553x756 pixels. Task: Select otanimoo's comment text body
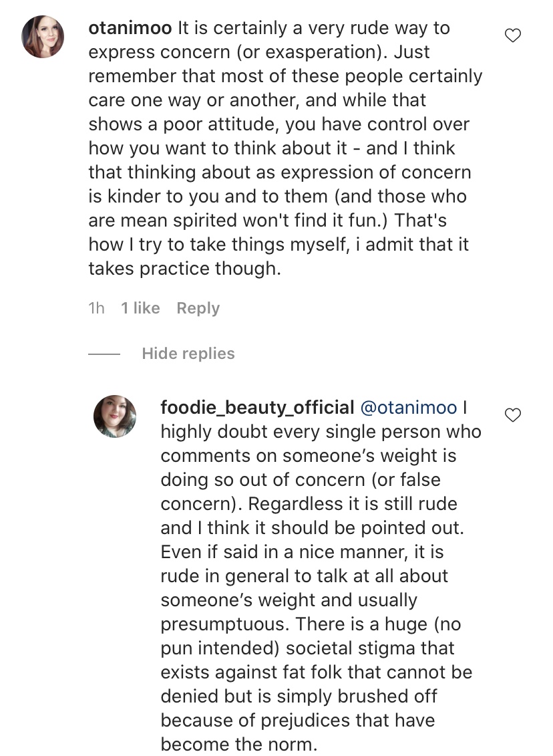(285, 148)
